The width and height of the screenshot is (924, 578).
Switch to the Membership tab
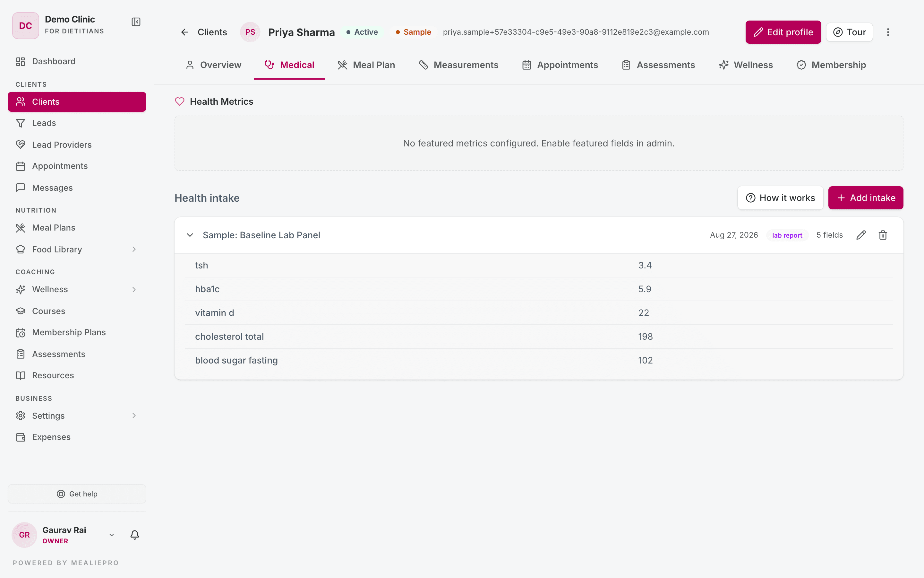(x=831, y=65)
